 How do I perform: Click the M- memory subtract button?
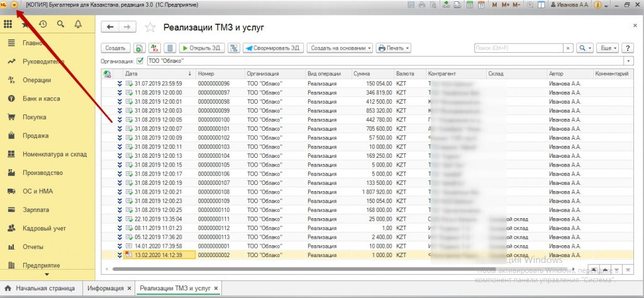click(517, 5)
